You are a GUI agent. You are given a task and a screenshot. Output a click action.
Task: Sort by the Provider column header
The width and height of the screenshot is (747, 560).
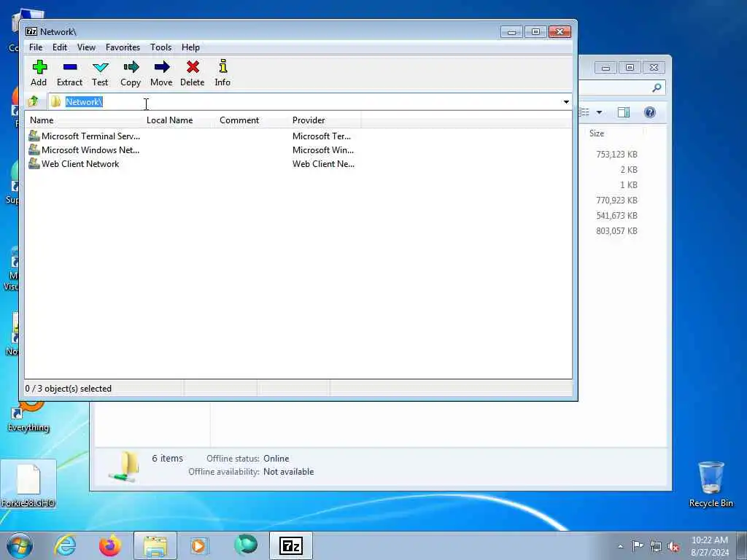coord(309,120)
